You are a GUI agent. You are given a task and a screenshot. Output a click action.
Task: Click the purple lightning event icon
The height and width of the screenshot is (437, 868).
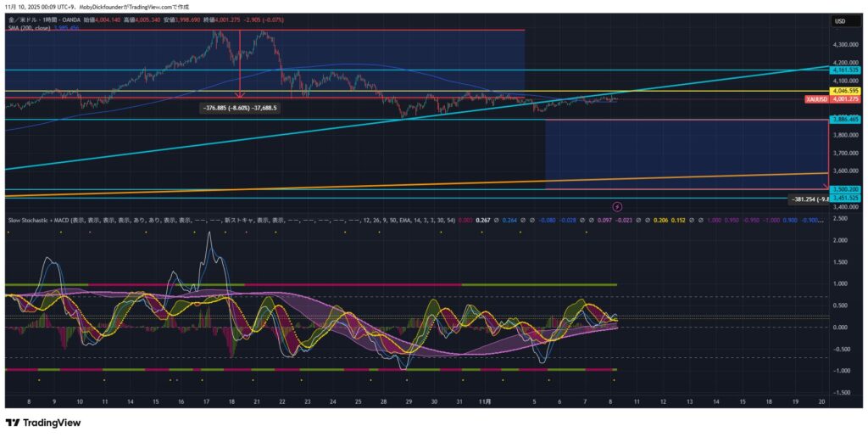(617, 206)
